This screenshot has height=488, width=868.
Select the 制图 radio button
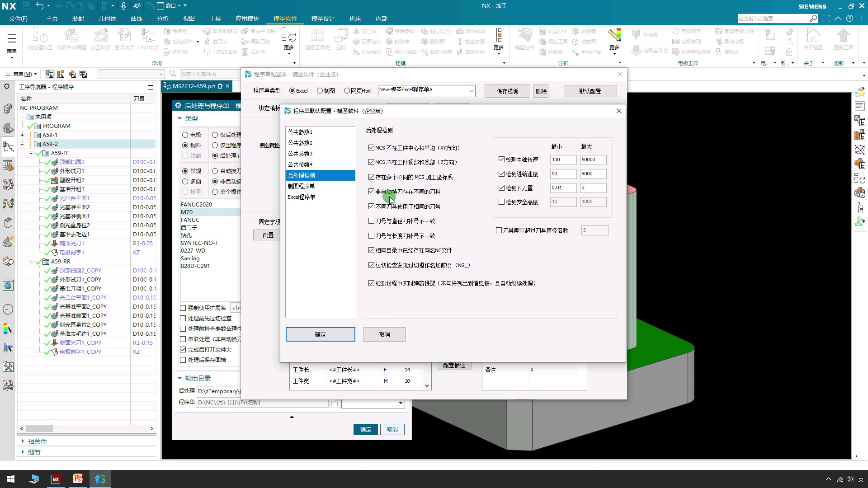click(x=320, y=91)
